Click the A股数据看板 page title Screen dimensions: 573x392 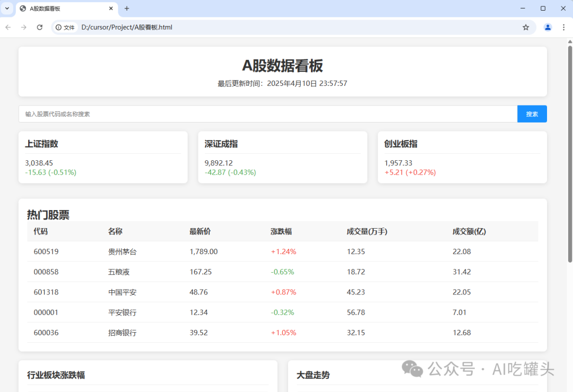(x=282, y=66)
